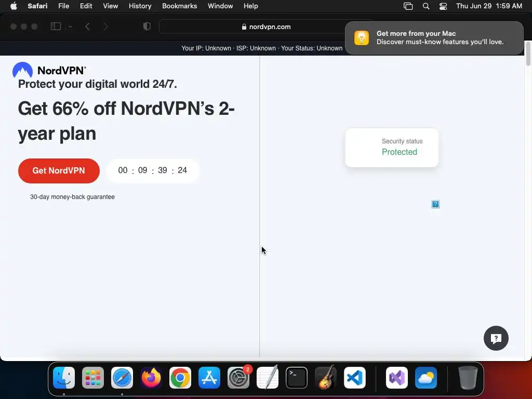532x399 pixels.
Task: Open Safari privacy report shield icon
Action: tap(147, 26)
